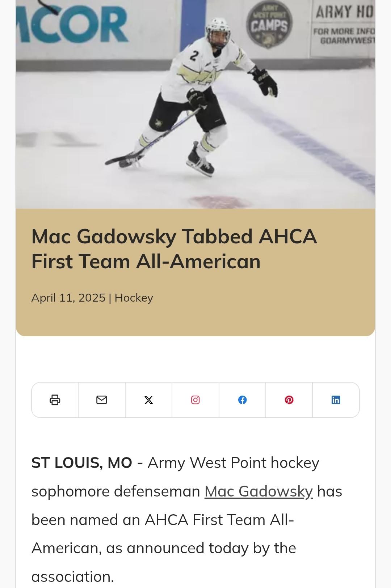
Task: Click the word association in the paragraph
Action: [x=72, y=577]
